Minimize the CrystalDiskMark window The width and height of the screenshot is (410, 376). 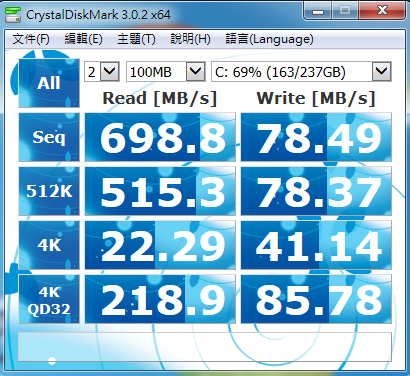pos(318,11)
